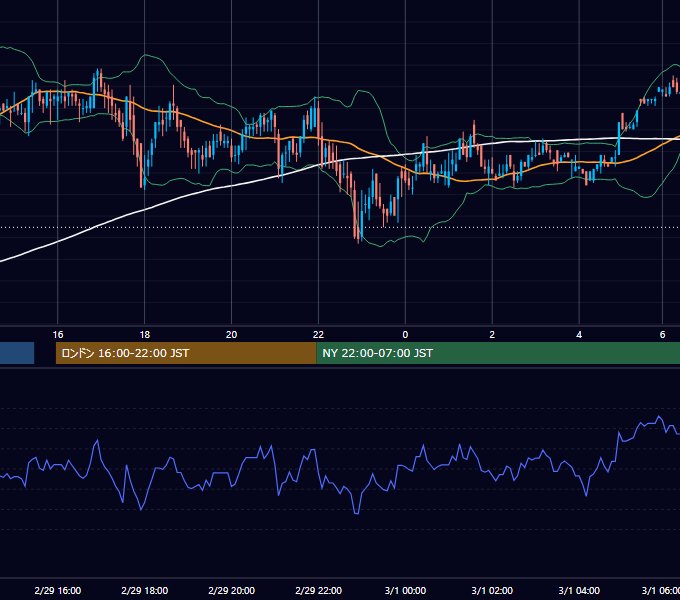Click the 3/1 00:00 date label
680x600 pixels.
coord(405,590)
